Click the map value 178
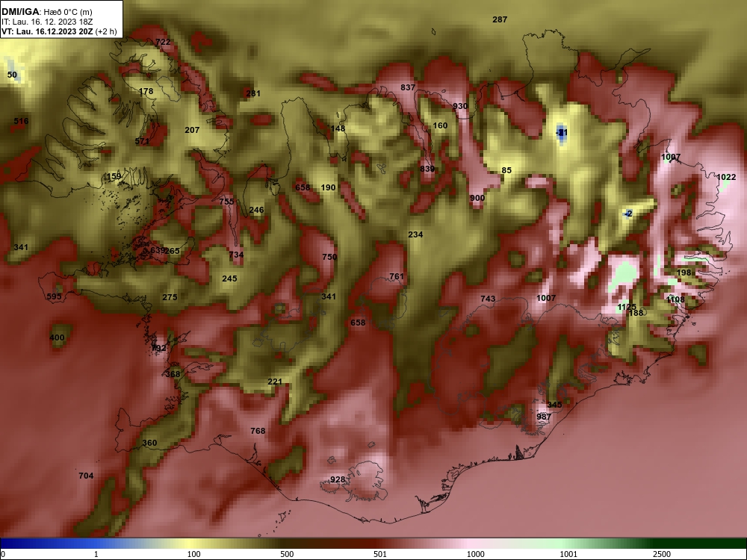Viewport: 747px width, 560px height. [146, 91]
